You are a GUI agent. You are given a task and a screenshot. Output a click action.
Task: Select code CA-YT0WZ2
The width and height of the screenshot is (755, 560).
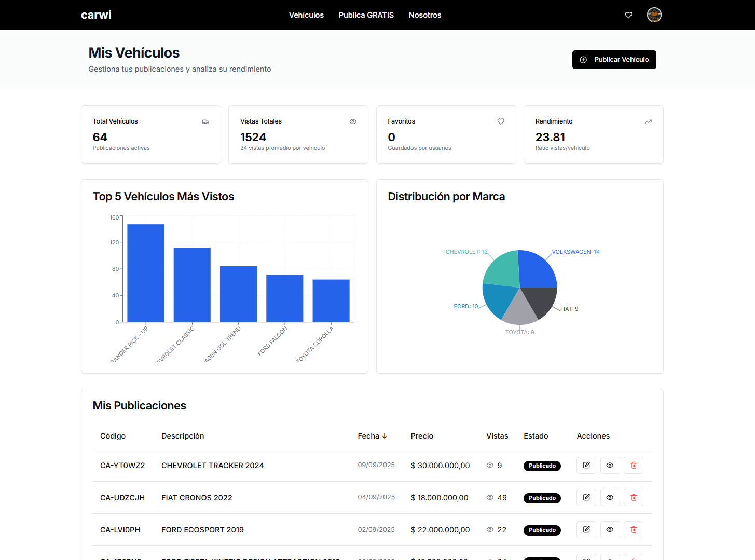click(122, 466)
